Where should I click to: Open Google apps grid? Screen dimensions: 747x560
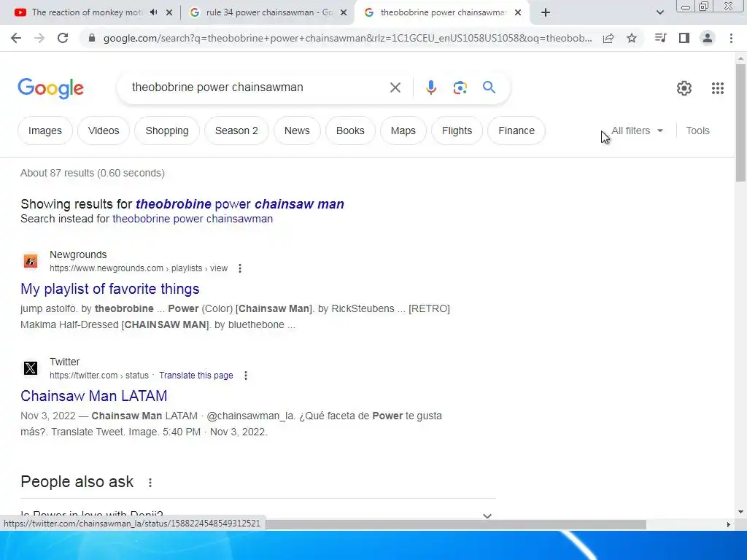718,88
